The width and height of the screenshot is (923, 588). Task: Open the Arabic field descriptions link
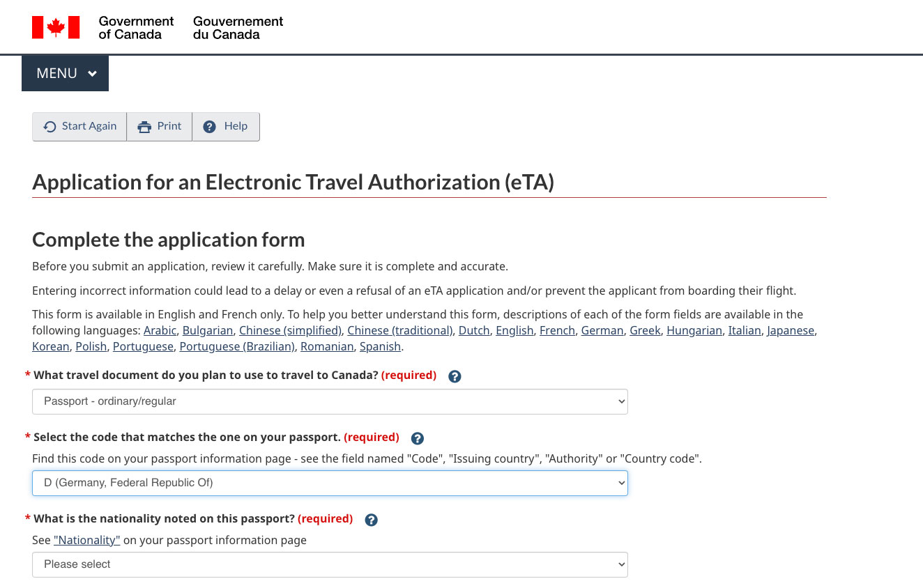coord(160,330)
